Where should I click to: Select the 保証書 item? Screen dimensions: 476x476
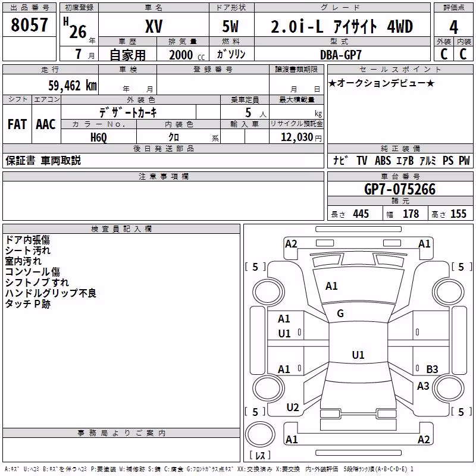pos(20,161)
